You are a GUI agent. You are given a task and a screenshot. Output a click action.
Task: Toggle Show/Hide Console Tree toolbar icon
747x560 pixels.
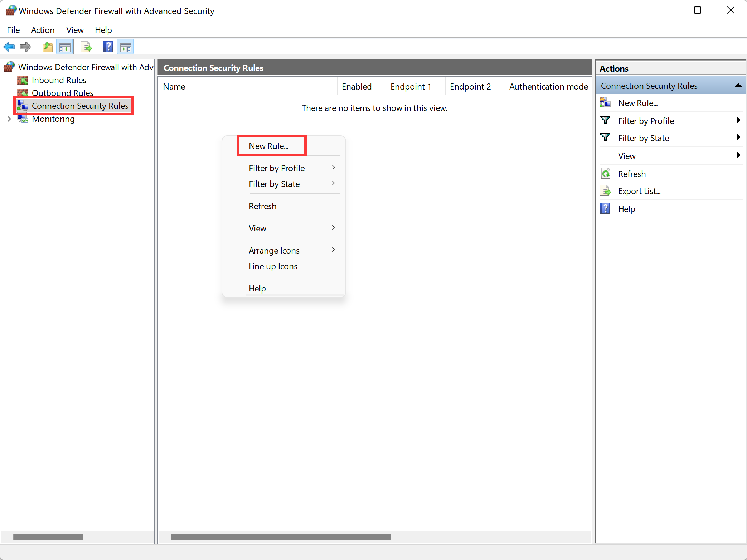click(x=65, y=47)
